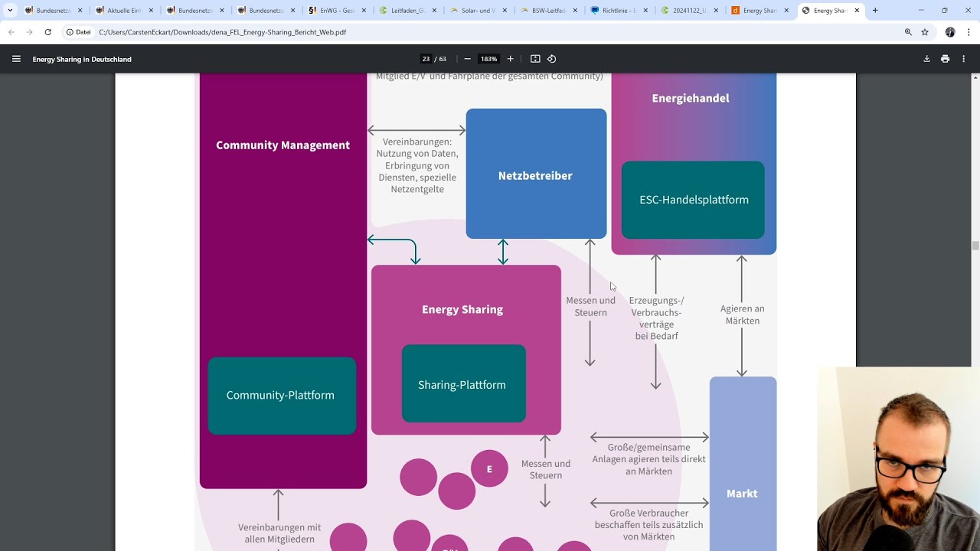The height and width of the screenshot is (551, 980).
Task: Go forward in browser history
Action: click(29, 32)
